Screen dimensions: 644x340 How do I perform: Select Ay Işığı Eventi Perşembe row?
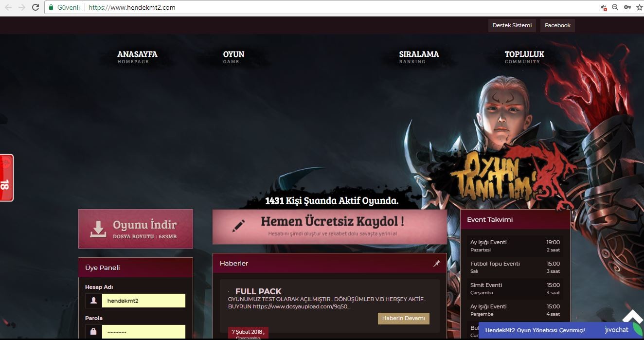[x=515, y=310]
